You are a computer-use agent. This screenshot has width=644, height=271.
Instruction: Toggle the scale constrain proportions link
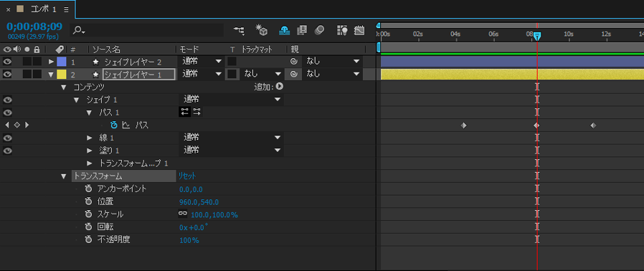[x=183, y=214]
